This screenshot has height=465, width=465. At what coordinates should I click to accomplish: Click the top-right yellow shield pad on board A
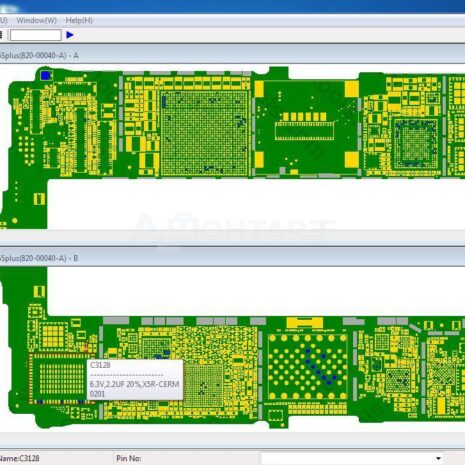351,89
